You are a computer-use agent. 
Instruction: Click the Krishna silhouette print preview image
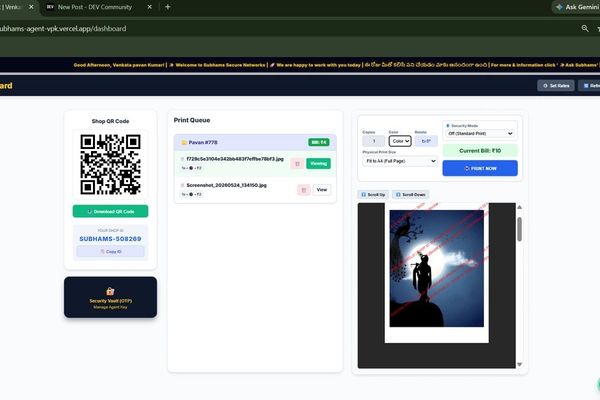(x=437, y=268)
